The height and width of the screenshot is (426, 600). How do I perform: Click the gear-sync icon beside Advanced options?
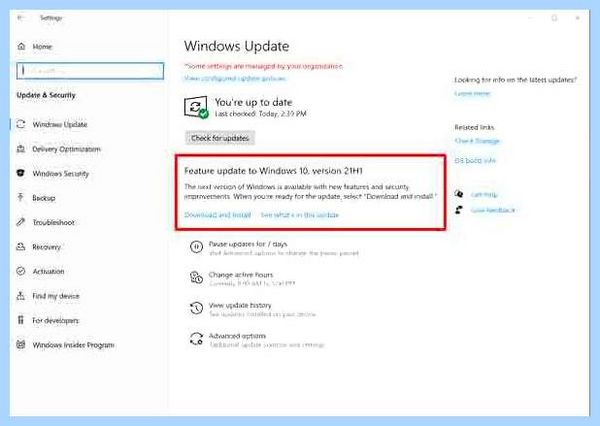tap(196, 339)
